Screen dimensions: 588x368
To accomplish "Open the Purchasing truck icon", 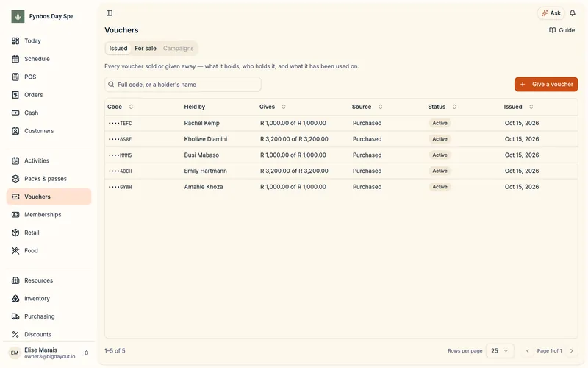I will 15,316.
